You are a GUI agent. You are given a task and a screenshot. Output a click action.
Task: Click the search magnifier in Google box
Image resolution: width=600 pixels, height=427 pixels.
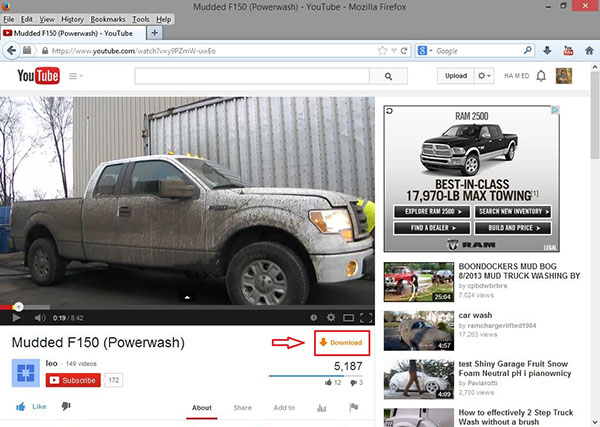coord(528,50)
